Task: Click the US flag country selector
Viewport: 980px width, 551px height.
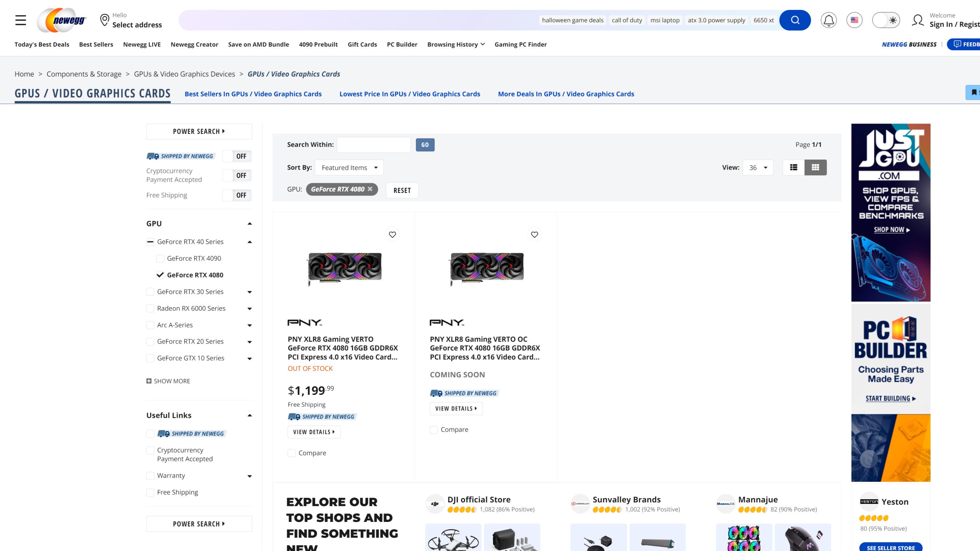Action: coord(854,20)
